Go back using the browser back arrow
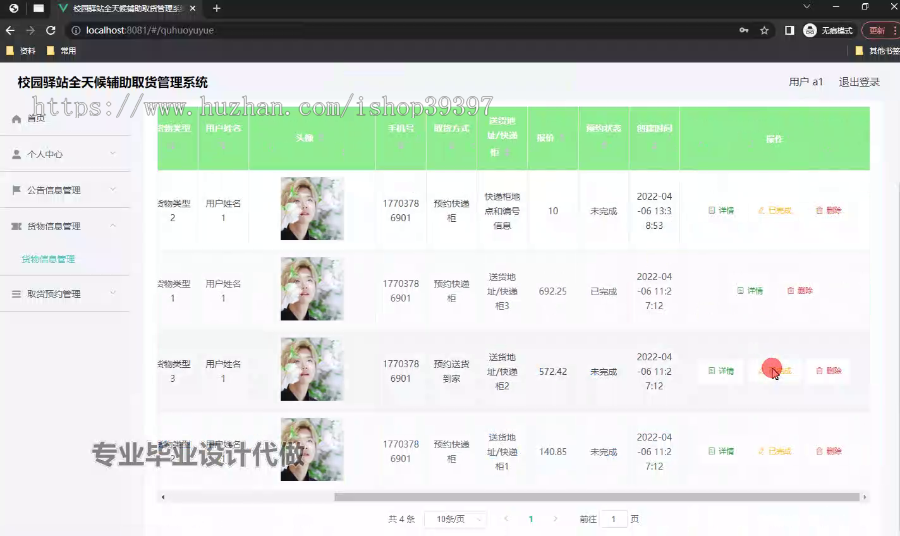Image resolution: width=900 pixels, height=536 pixels. [x=10, y=30]
